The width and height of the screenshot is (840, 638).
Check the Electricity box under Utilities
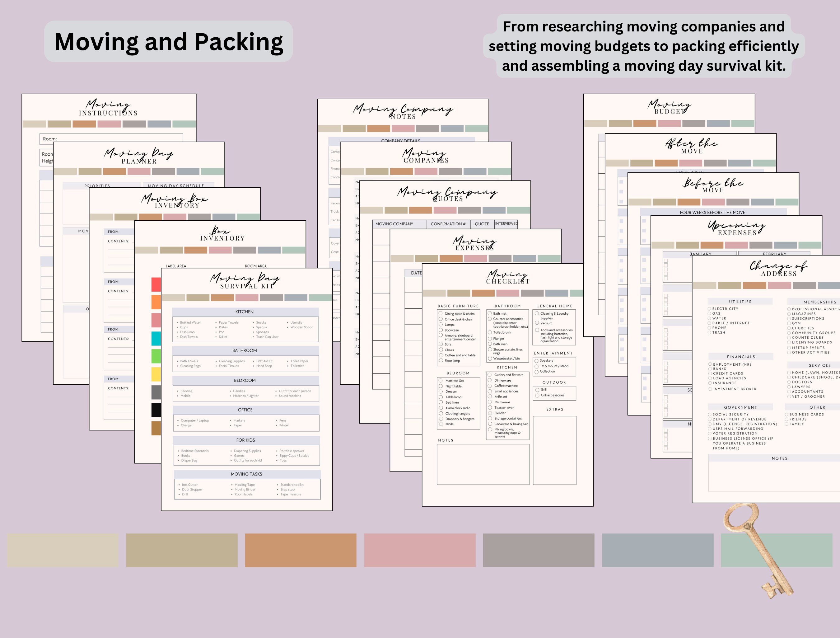709,308
